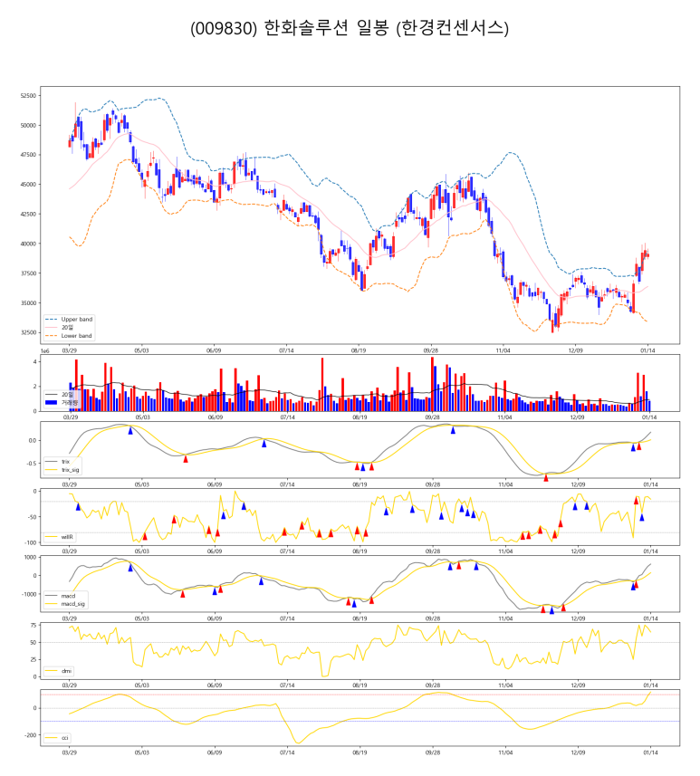This screenshot has width=700, height=776.
Task: Click the -100 axis label on willR panel
Action: [31, 543]
